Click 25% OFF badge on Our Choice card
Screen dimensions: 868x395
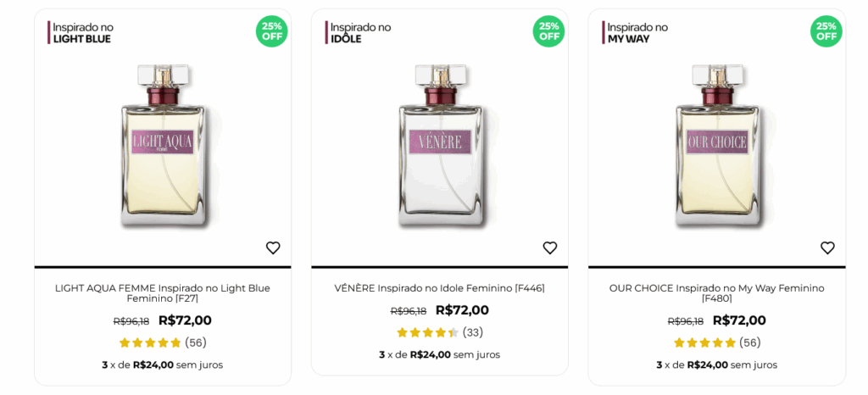[826, 31]
